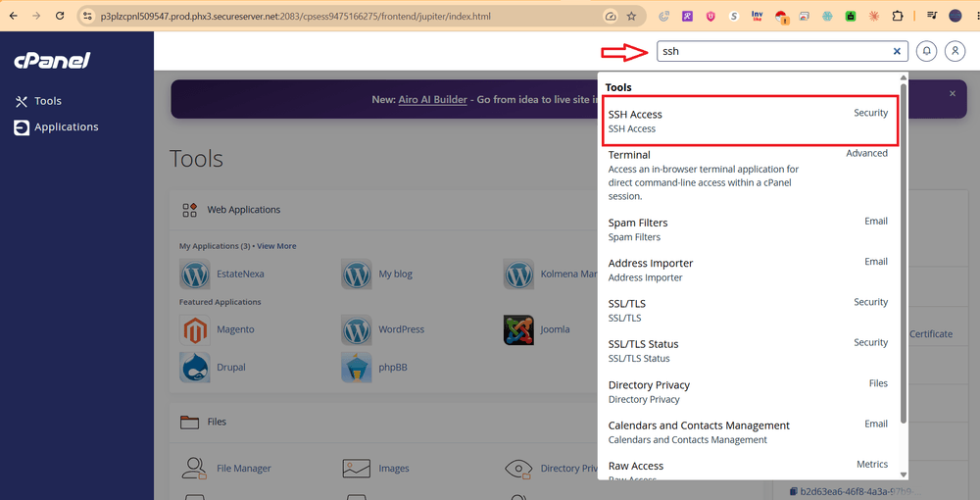Click the View More applications link
This screenshot has width=980, height=500.
click(x=276, y=246)
